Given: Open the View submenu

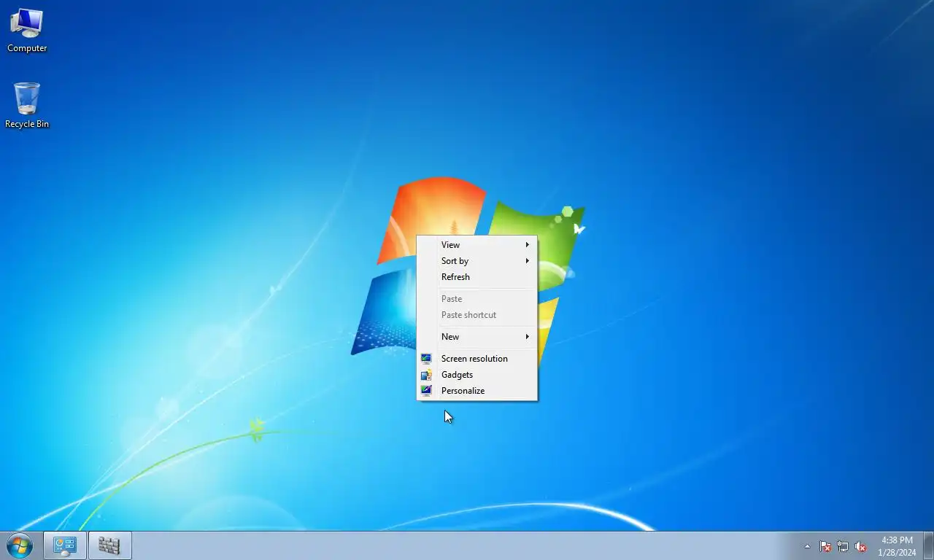Looking at the screenshot, I should tap(476, 245).
